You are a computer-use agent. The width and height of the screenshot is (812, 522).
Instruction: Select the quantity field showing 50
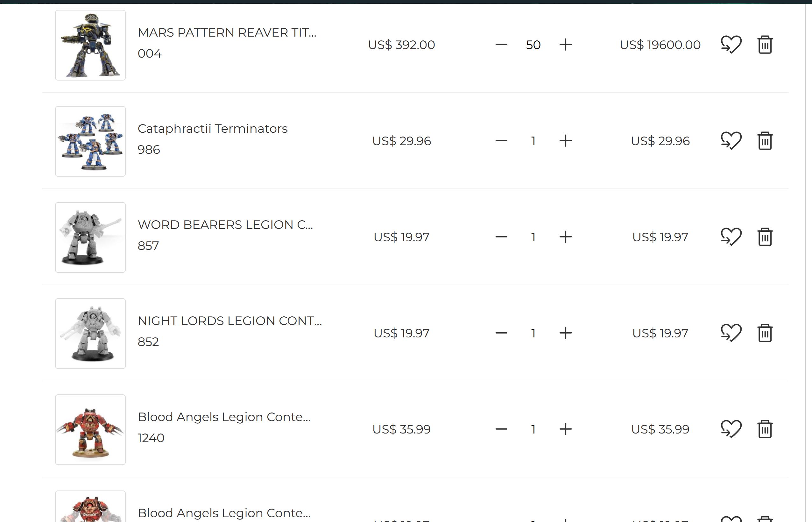[x=533, y=45]
